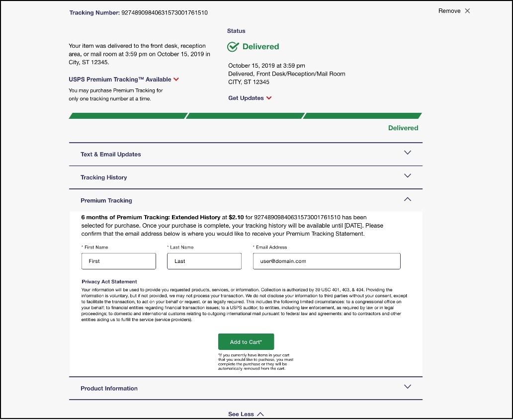Screen dimensions: 513x420
Task: Click the Remove X icon
Action: click(x=468, y=11)
